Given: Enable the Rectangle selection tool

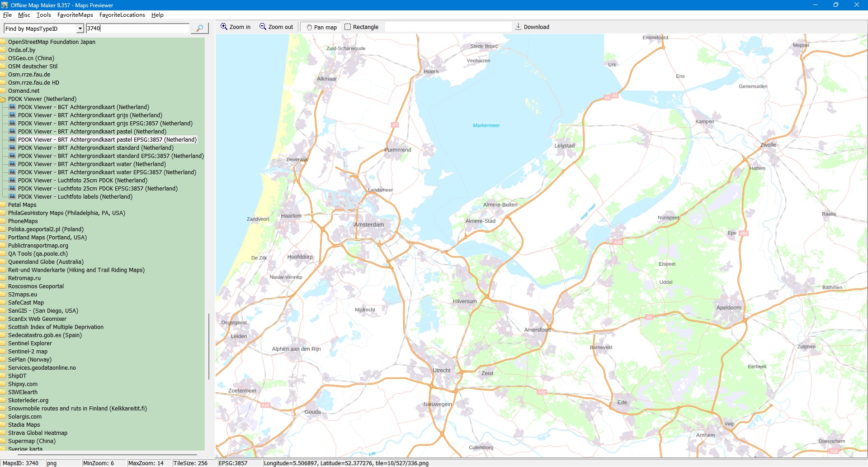Looking at the screenshot, I should click(x=361, y=27).
